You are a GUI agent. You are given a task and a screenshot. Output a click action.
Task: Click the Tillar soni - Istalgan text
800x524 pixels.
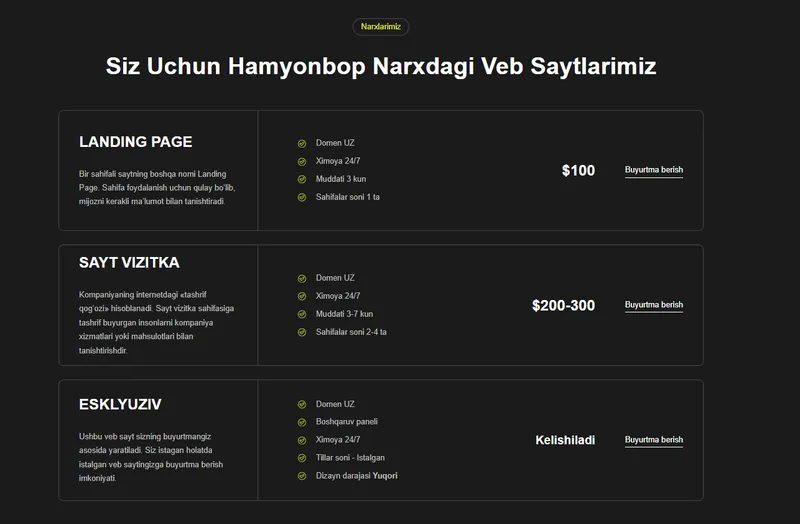point(350,458)
